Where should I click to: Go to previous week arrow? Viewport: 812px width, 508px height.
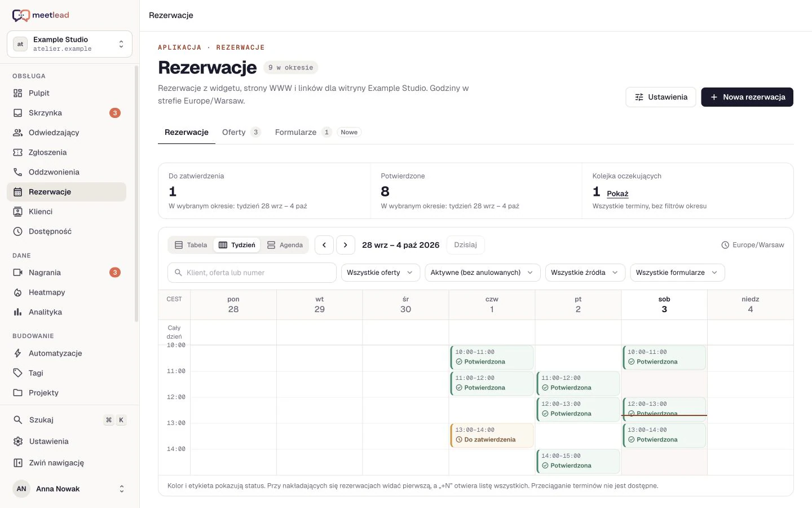tap(324, 245)
